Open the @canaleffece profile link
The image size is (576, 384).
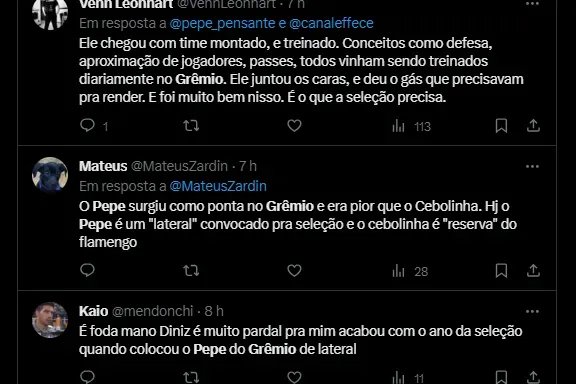point(331,23)
